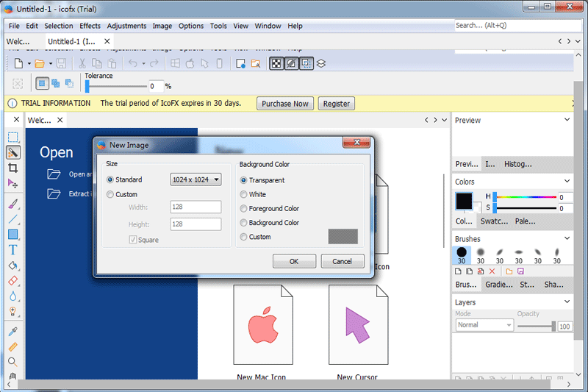Click the Windows icon creation toolbar icon
The image size is (588, 392).
[x=175, y=63]
